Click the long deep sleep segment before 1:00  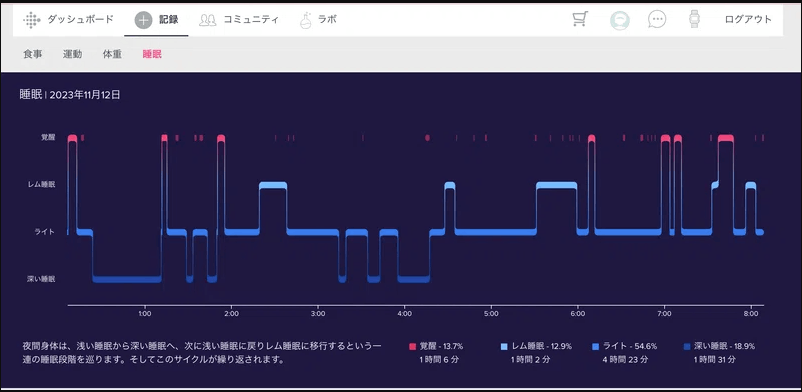(127, 279)
